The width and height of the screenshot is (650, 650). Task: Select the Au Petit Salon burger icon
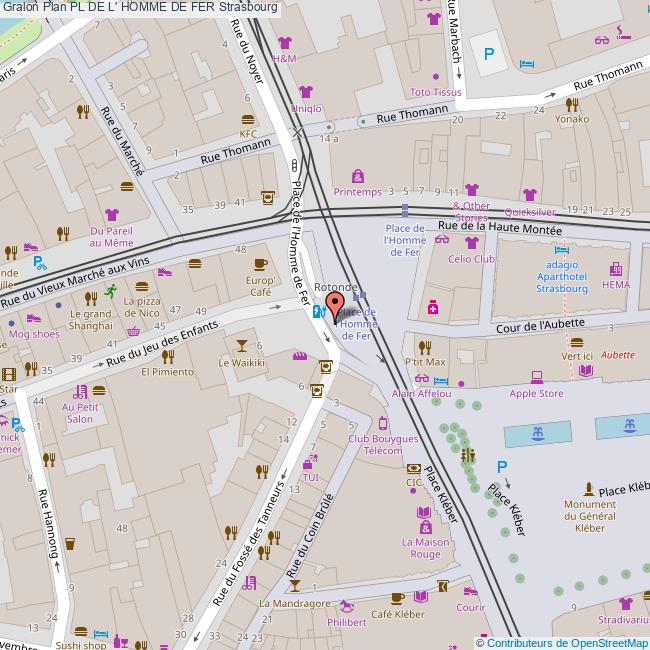(98, 390)
